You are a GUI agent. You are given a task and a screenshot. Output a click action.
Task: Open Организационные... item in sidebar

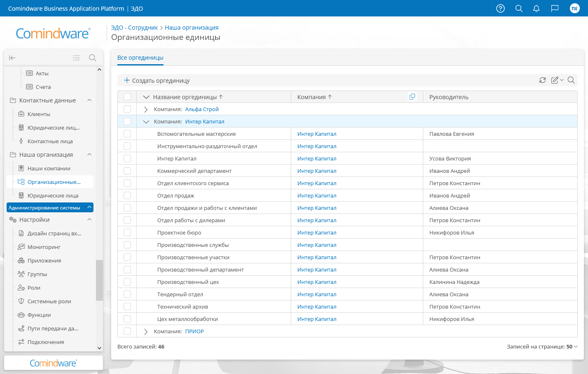50,182
